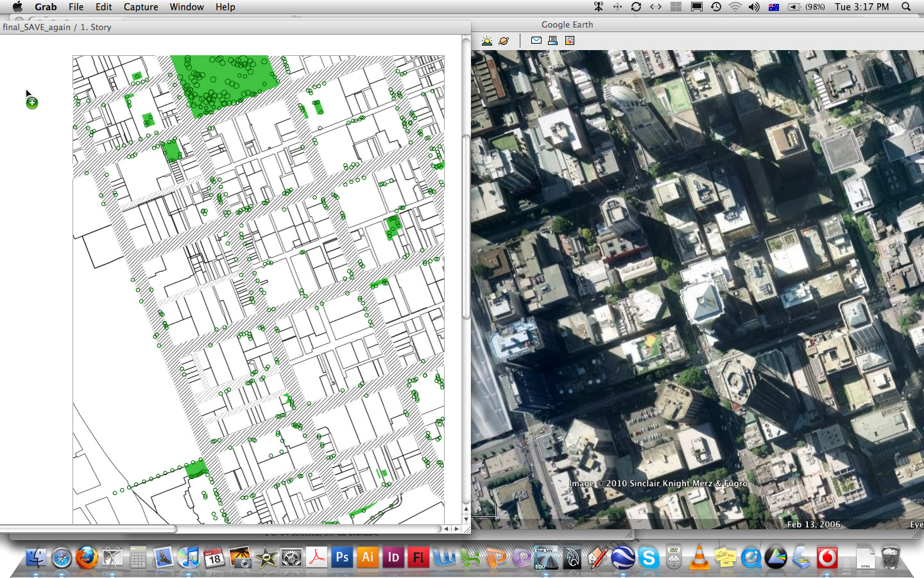Viewport: 924px width, 578px height.
Task: Launch Photoshop from the Dock
Action: [342, 558]
